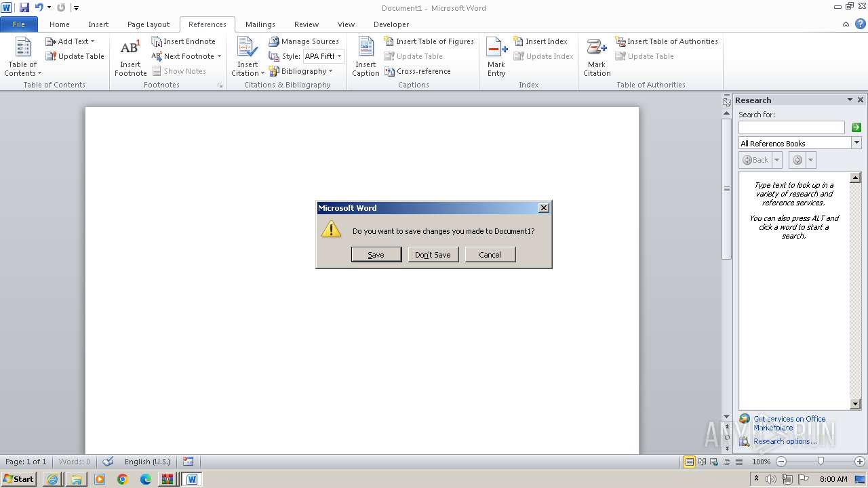The image size is (868, 488).
Task: Click the Save button in the dialog
Action: click(376, 255)
